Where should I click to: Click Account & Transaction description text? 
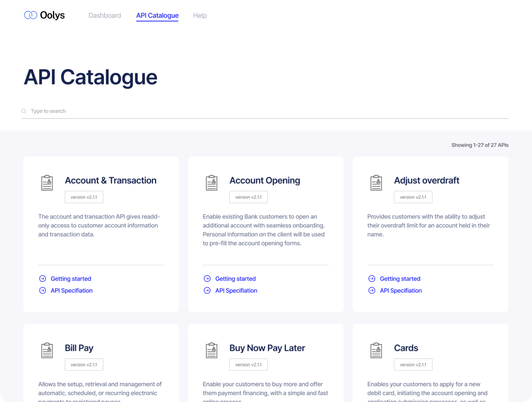pyautogui.click(x=99, y=225)
